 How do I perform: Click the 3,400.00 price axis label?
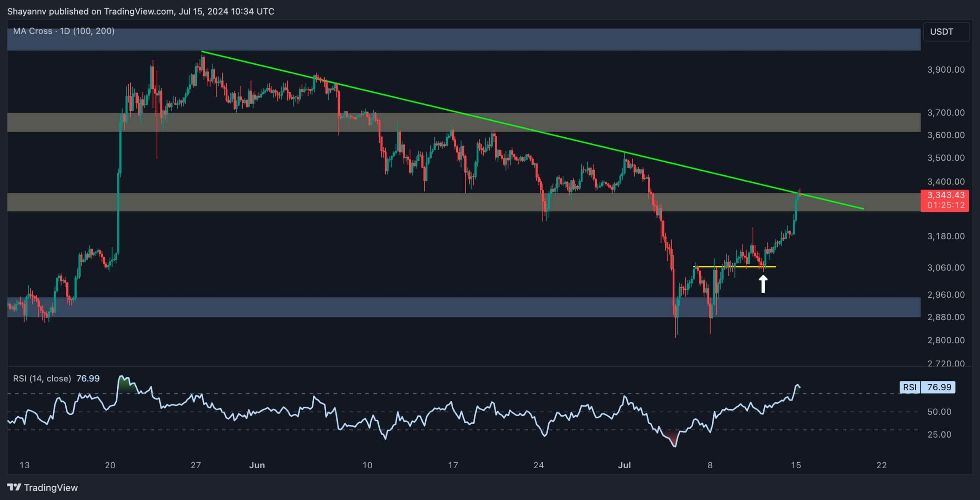pyautogui.click(x=946, y=181)
